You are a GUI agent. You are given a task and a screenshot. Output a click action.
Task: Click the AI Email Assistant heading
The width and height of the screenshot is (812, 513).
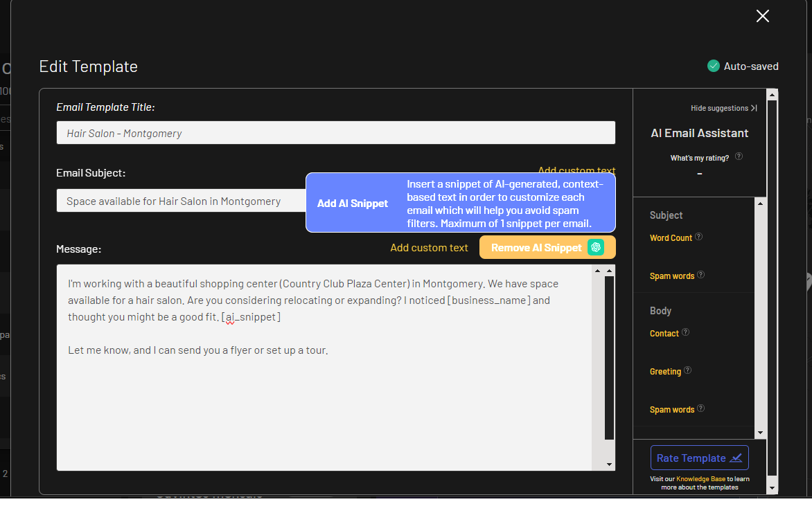pos(699,133)
